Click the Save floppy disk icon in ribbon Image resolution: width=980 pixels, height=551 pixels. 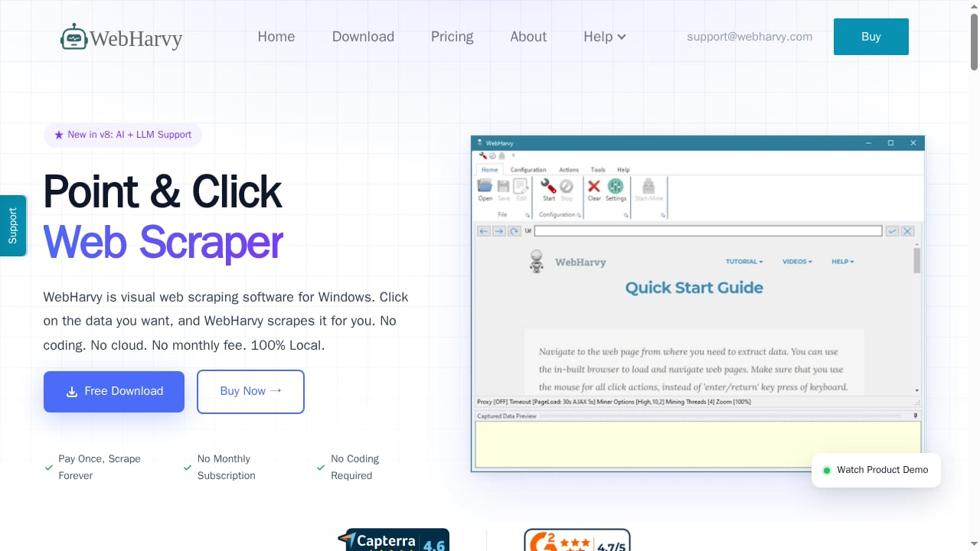[503, 186]
